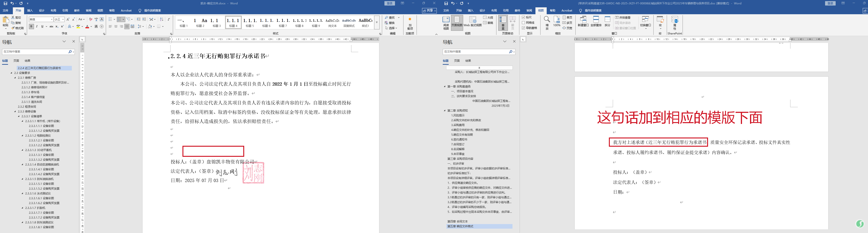Open the phonetic guide (wén) tool
Viewport: 868px width, 233px height.
coord(96,19)
